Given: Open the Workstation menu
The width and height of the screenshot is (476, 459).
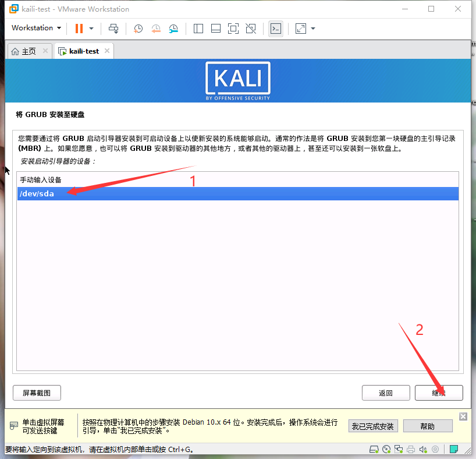Looking at the screenshot, I should coord(36,28).
